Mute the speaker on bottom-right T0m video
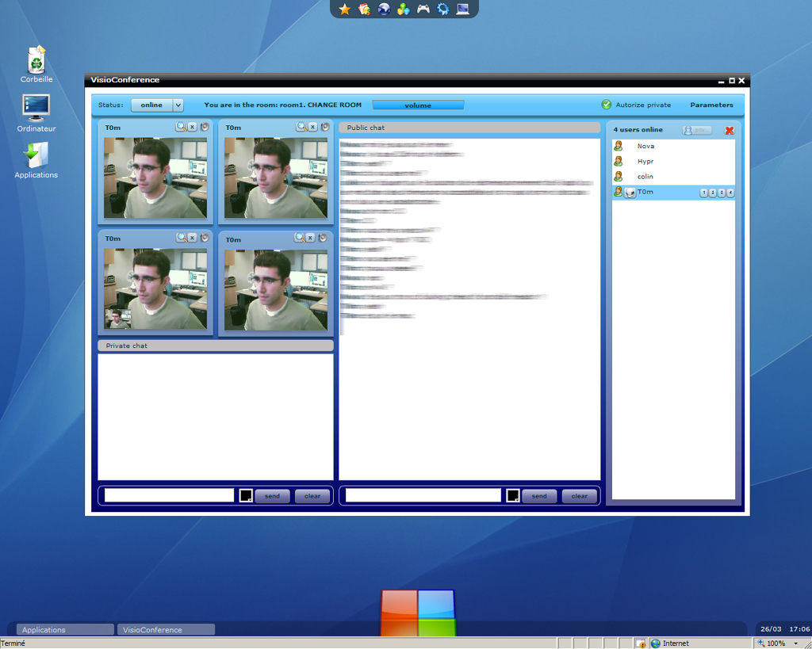This screenshot has width=812, height=649. (x=323, y=238)
